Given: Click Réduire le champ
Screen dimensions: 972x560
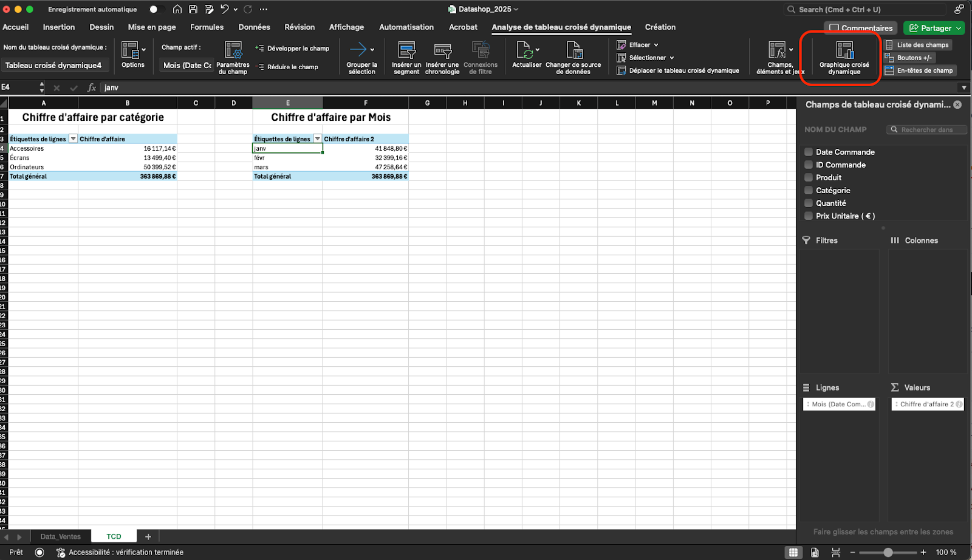Looking at the screenshot, I should pos(287,67).
